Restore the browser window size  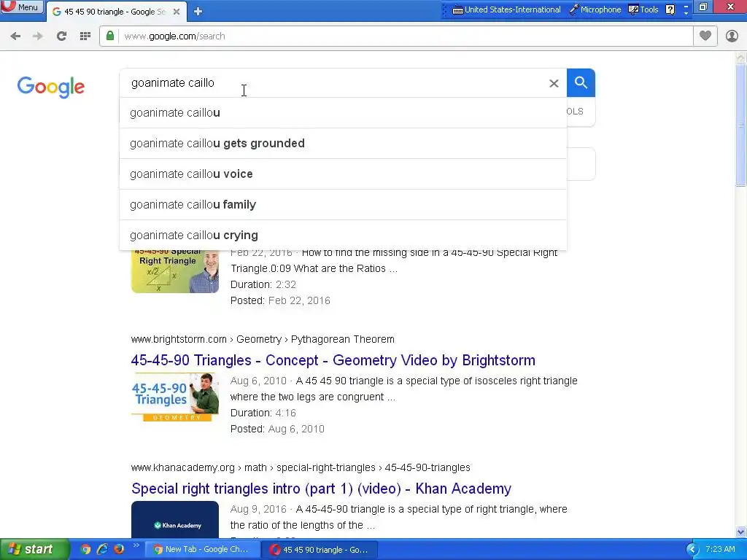703,7
